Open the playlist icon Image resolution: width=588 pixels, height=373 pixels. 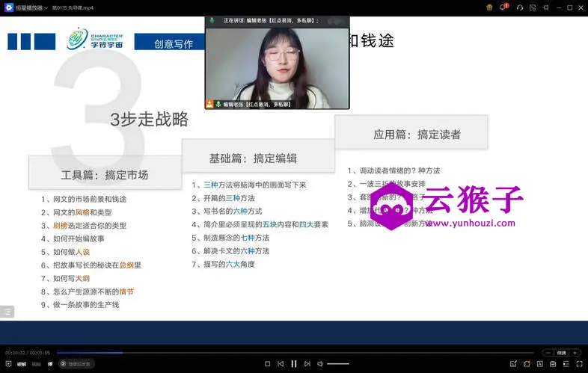point(566,363)
